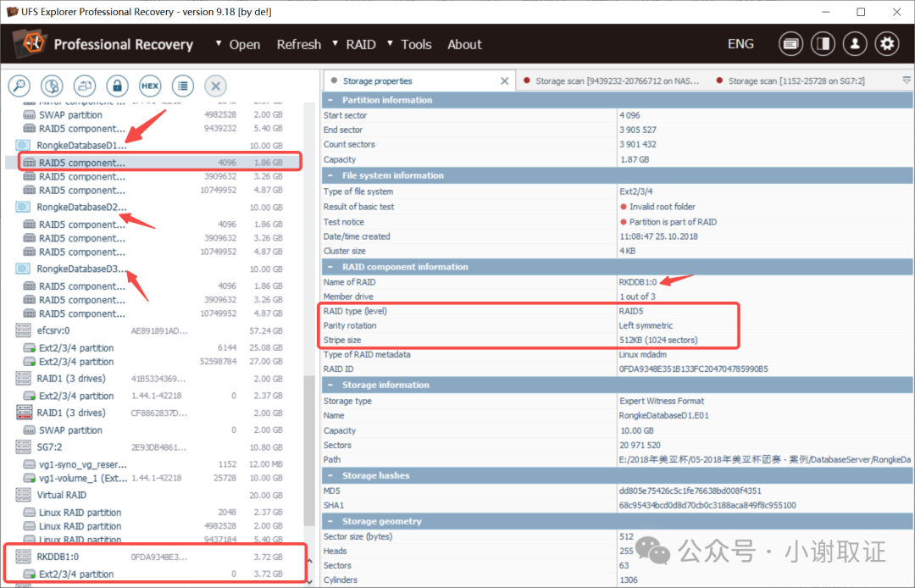The height and width of the screenshot is (588, 915).
Task: Select Ext2/3/4 partition 3.72 GB row
Action: pyautogui.click(x=153, y=574)
